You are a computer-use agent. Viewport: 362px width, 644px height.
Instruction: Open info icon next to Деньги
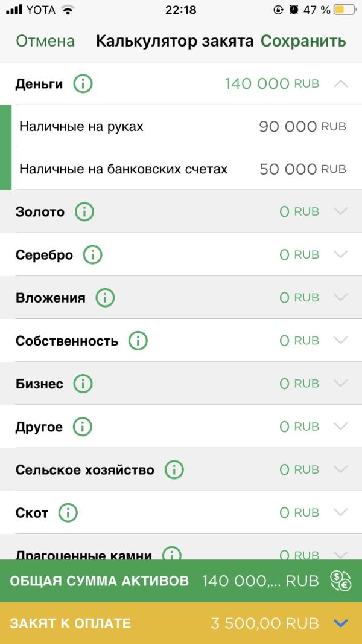point(83,84)
